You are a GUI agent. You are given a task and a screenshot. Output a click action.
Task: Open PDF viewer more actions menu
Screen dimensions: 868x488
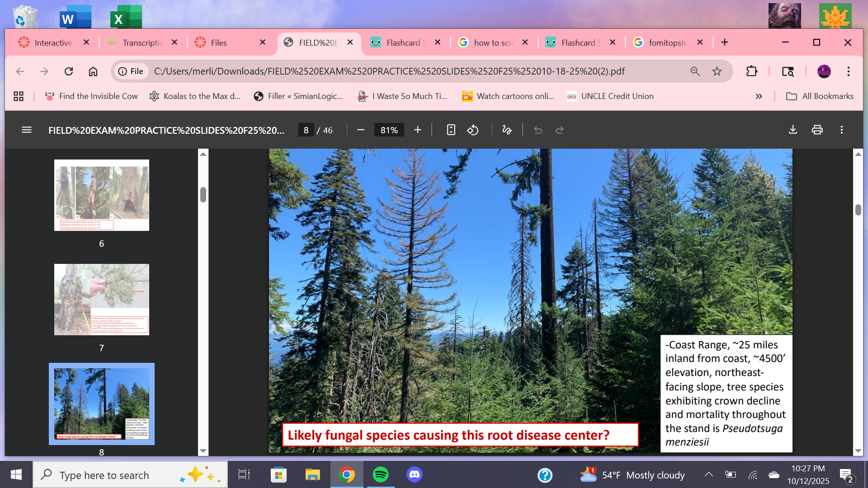tap(841, 130)
